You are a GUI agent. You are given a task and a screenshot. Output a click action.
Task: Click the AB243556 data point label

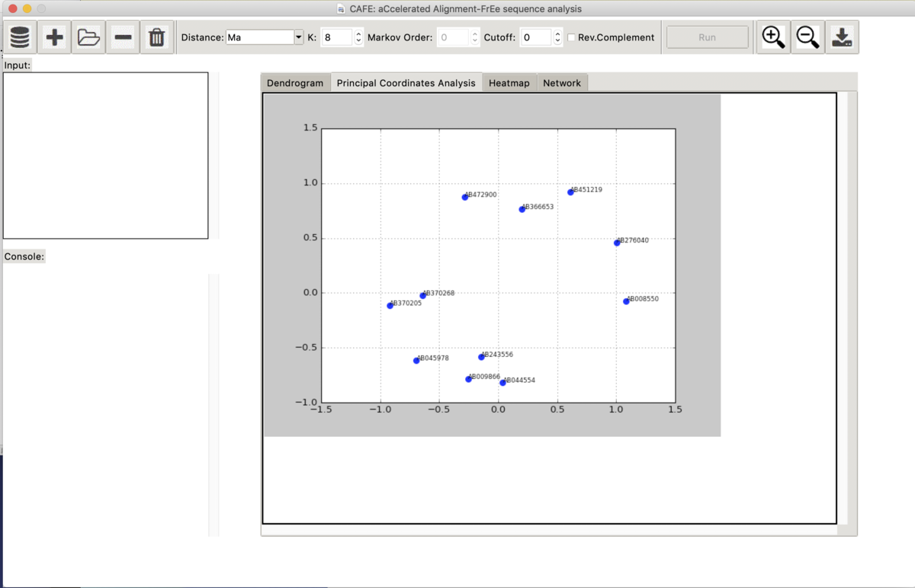(x=497, y=355)
